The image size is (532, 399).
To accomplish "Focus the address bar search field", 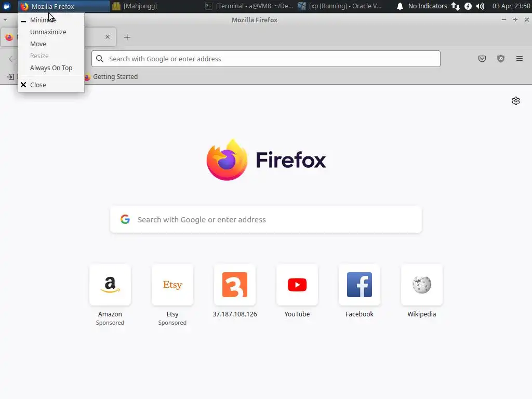I will (x=266, y=59).
